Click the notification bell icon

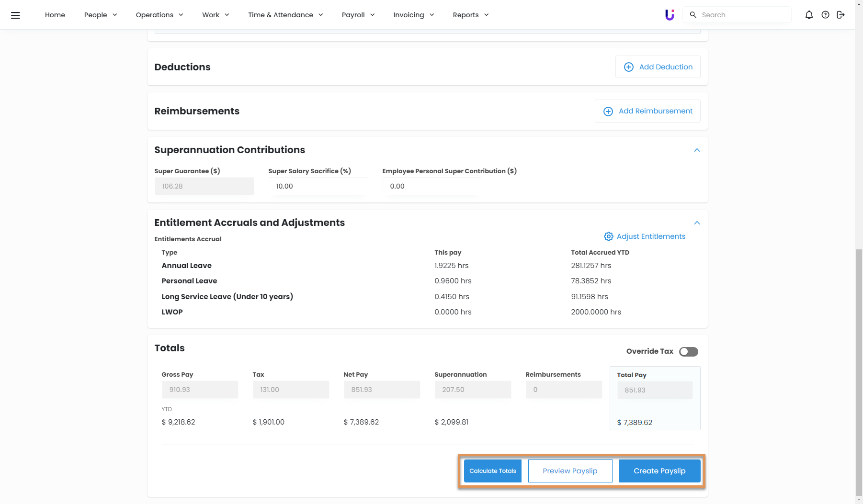(809, 15)
